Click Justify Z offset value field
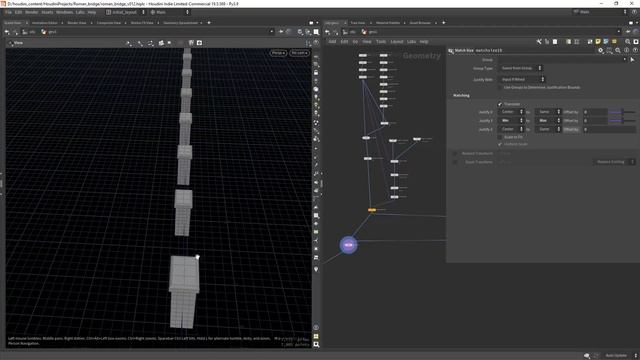The image size is (640, 360). pos(609,129)
